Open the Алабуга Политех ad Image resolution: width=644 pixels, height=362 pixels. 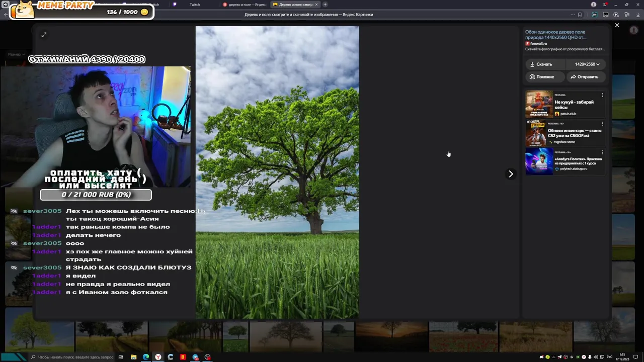coord(578,161)
